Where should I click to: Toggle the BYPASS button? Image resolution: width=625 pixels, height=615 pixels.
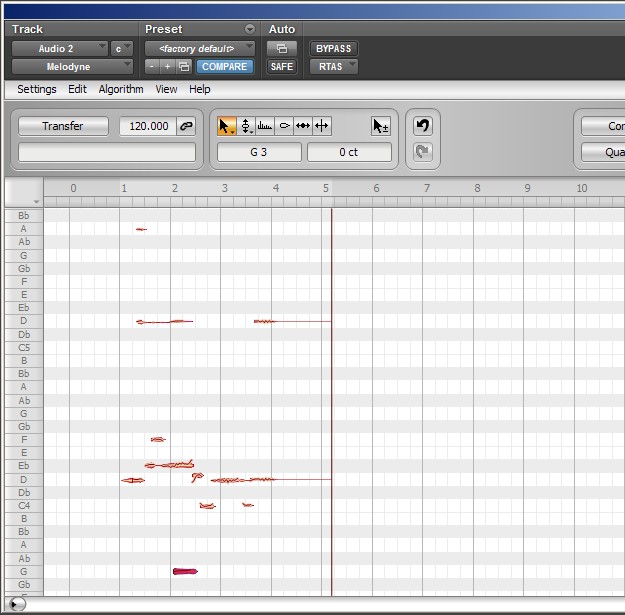click(333, 48)
